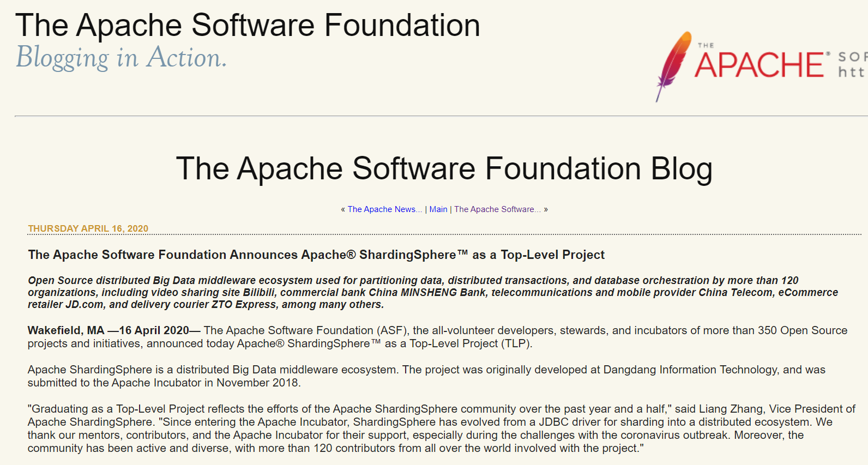This screenshot has height=465, width=868.
Task: Click the date 'THURSDAY APRIL 16, 2020'
Action: click(88, 228)
